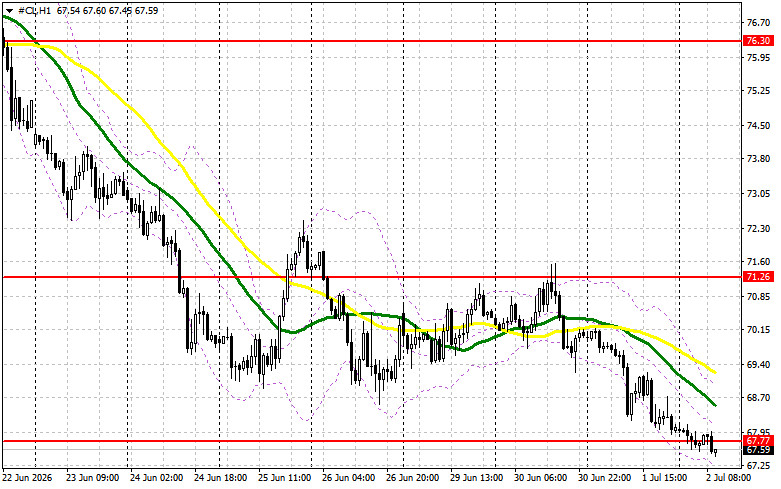
Task: Click the 29 Jun 13:00 time label
Action: (x=477, y=478)
